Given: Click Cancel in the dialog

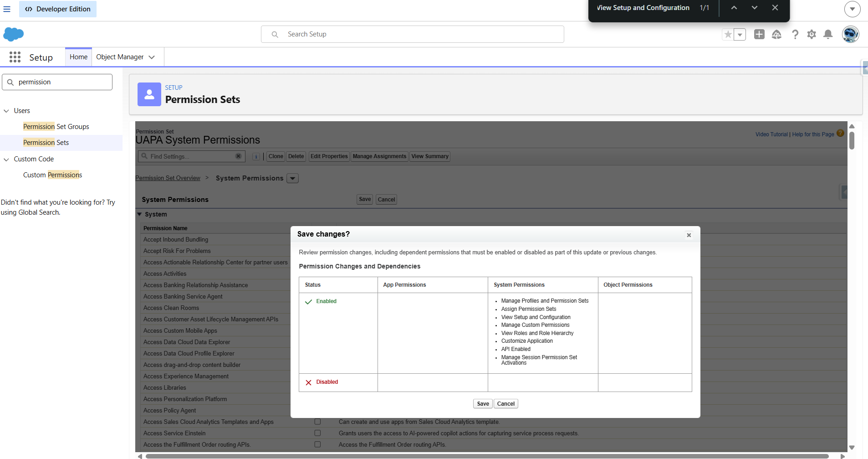Looking at the screenshot, I should click(x=505, y=404).
